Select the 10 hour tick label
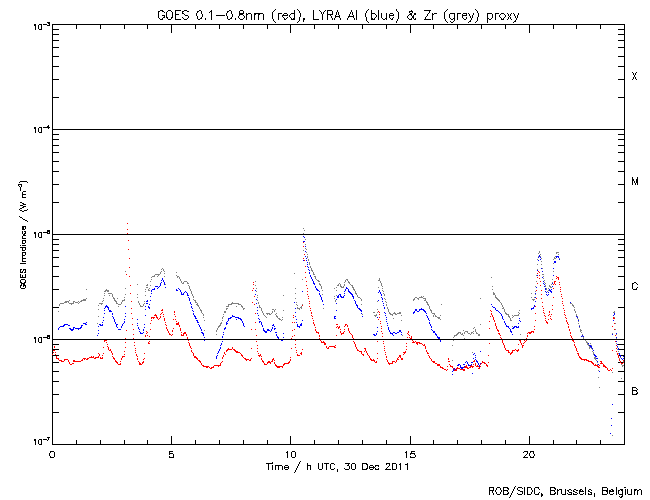Screen dimensions: 650x500 click(x=290, y=453)
